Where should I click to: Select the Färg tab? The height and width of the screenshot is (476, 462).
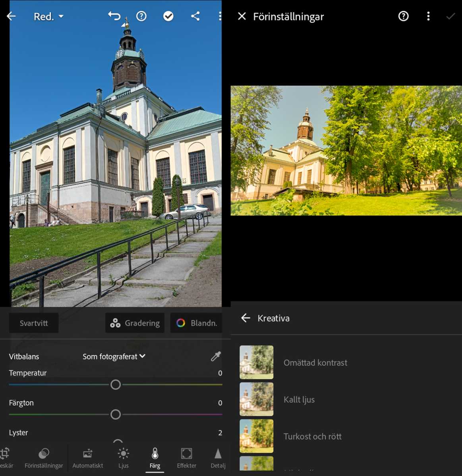click(155, 458)
